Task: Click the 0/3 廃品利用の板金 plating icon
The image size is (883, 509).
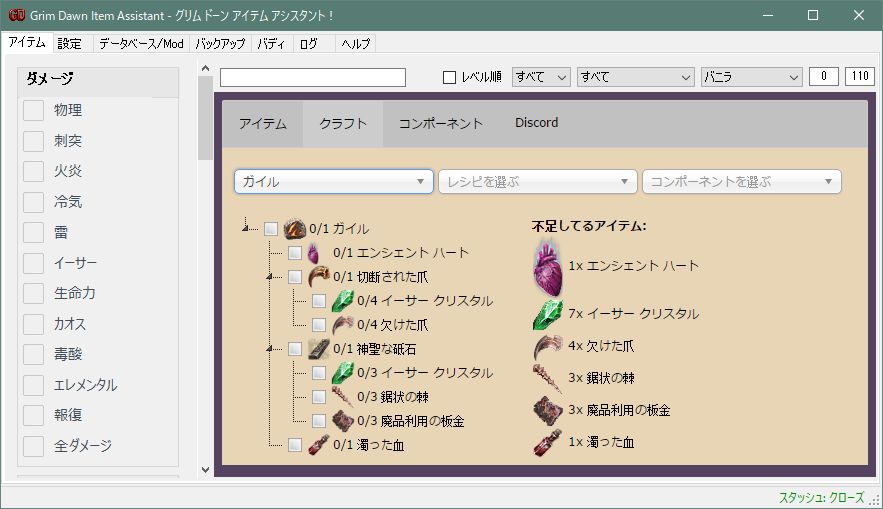Action: coord(342,421)
